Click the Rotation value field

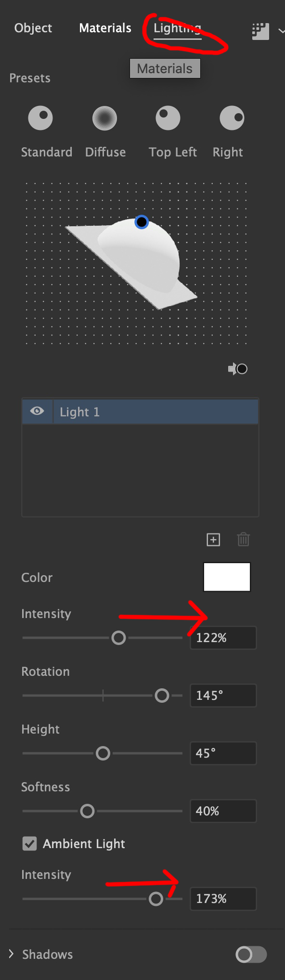223,695
